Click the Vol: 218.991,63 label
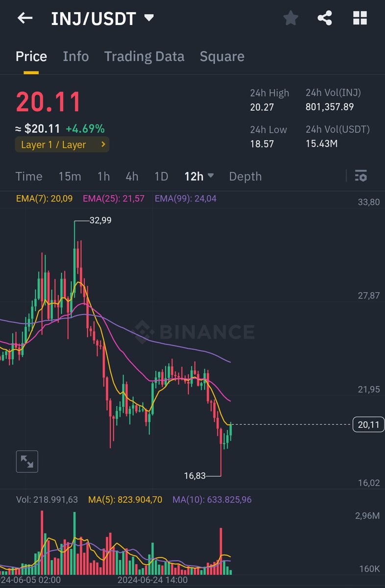385x588 pixels. tap(47, 500)
